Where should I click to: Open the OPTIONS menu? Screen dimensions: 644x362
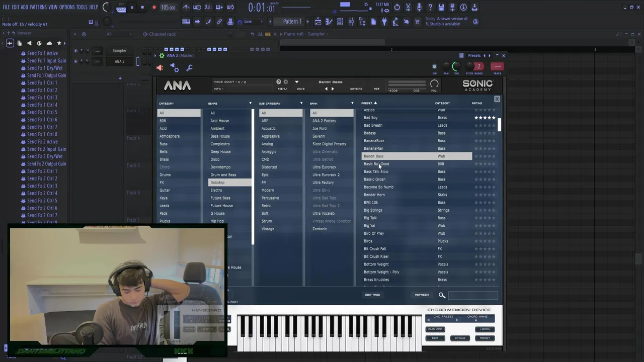67,7
